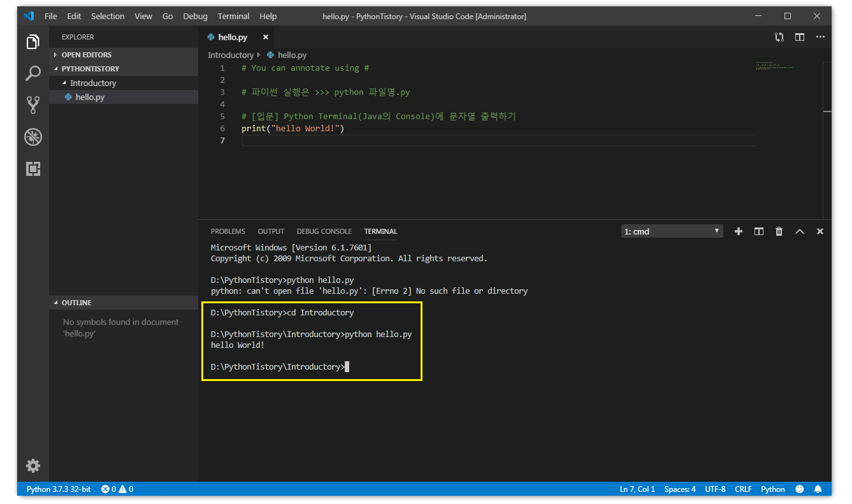Click the print("hello World!") code line
Screen dimensions: 852x504
292,128
